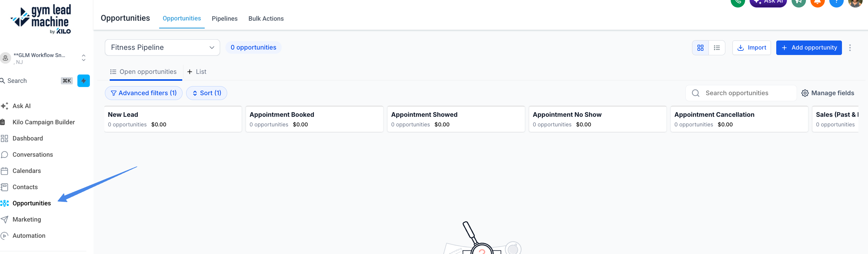Open Ask AI in the sidebar
This screenshot has height=254, width=868.
tap(21, 106)
